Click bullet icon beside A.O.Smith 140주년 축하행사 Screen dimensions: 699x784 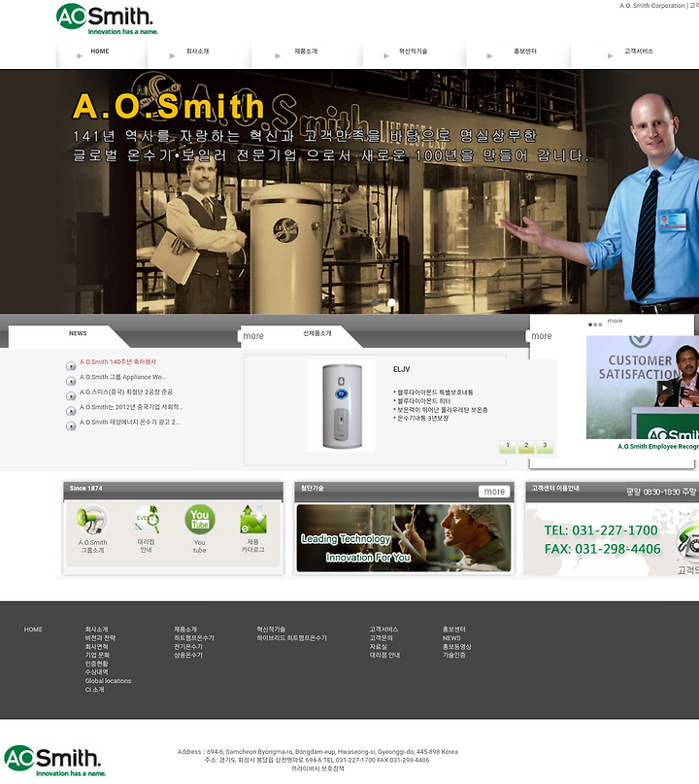point(71,366)
